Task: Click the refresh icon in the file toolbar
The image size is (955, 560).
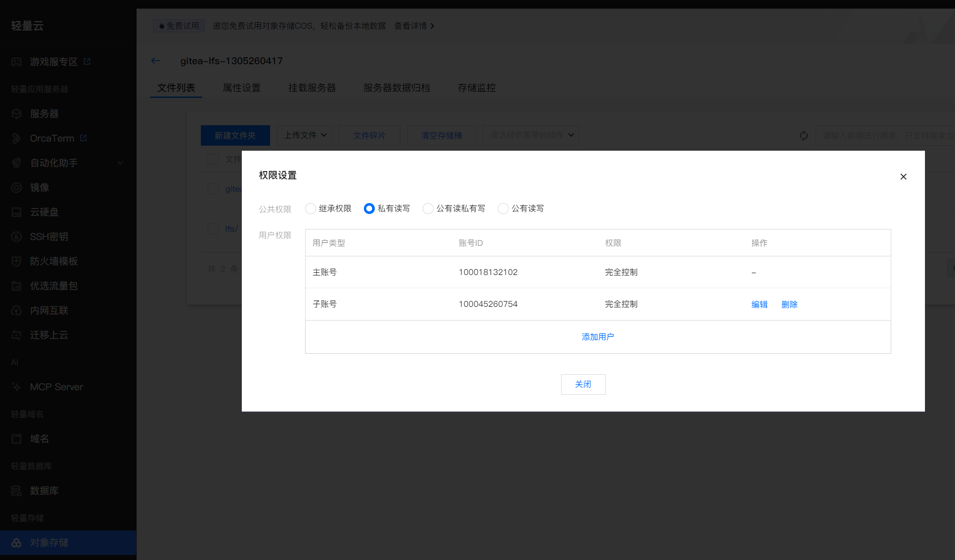Action: pyautogui.click(x=804, y=136)
